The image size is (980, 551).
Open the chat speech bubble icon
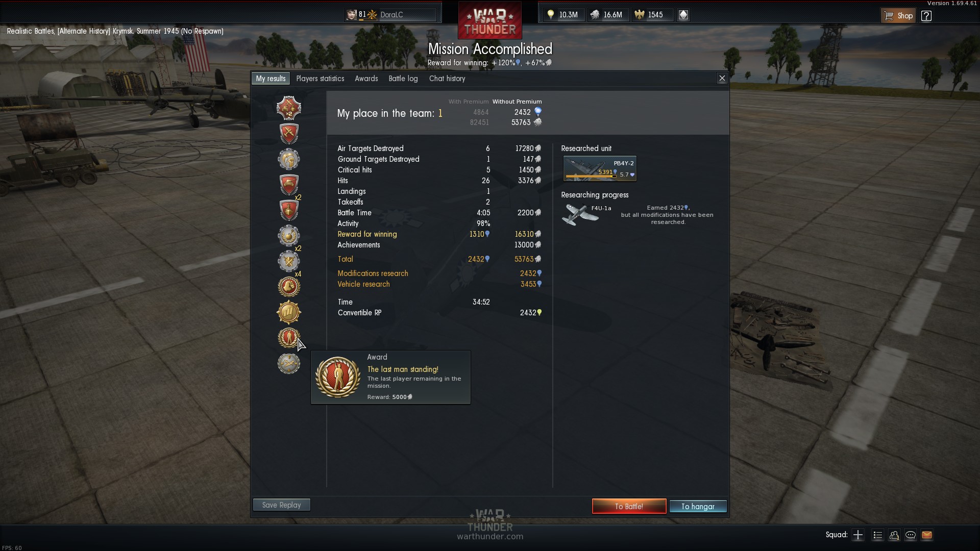coord(911,535)
